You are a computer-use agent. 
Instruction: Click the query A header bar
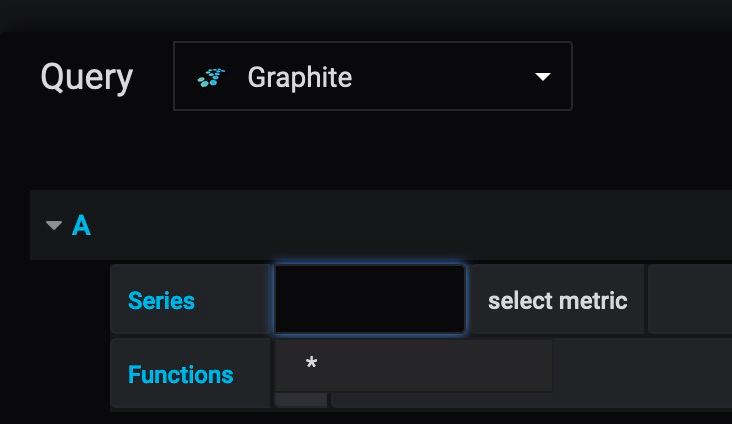(x=381, y=225)
